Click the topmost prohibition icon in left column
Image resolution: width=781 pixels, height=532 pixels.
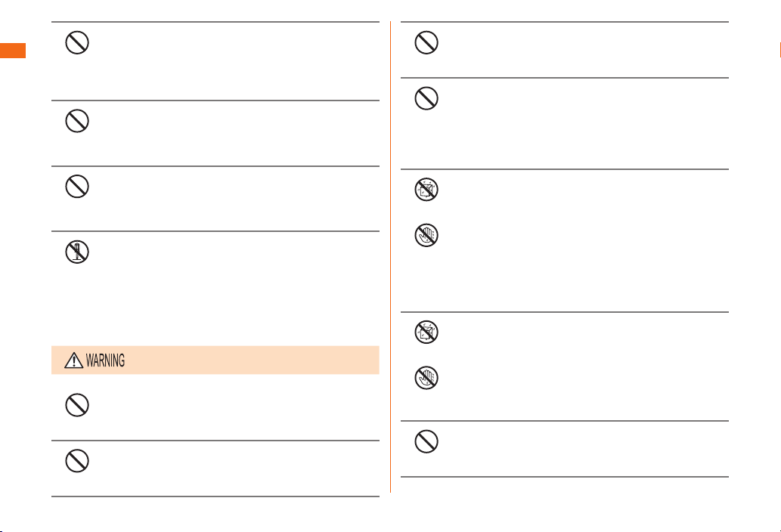[x=76, y=43]
